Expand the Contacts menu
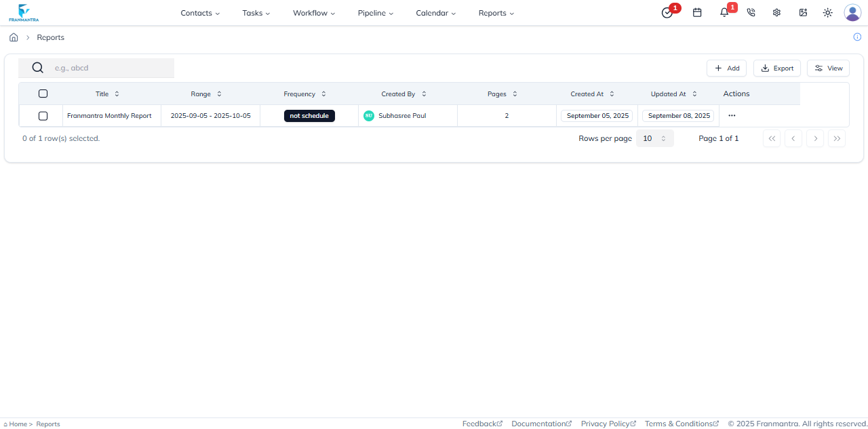Image resolution: width=868 pixels, height=429 pixels. pyautogui.click(x=200, y=13)
